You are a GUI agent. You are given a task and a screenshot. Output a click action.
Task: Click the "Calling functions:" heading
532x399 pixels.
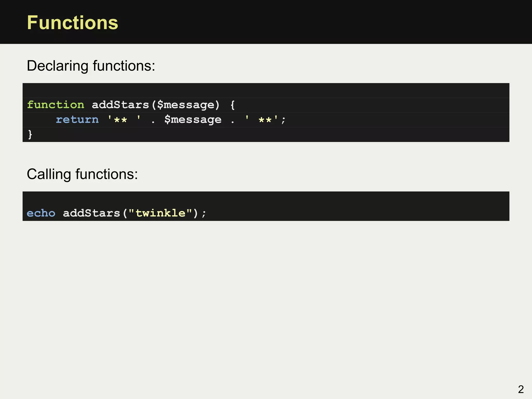tap(82, 174)
